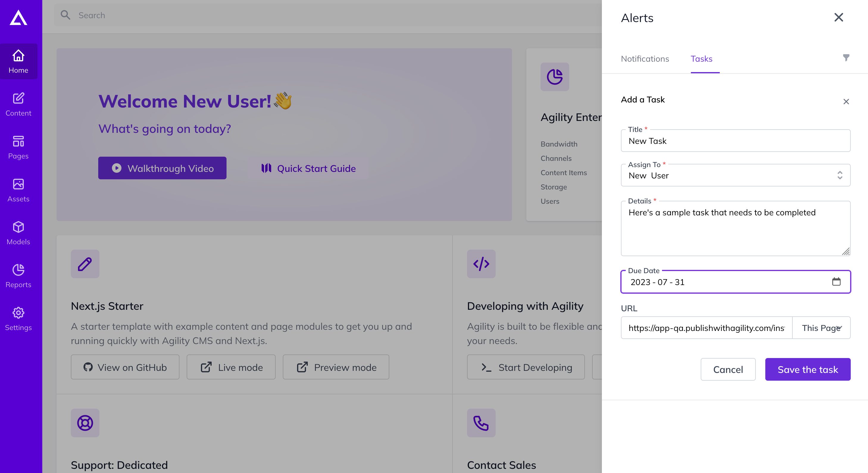Click the lifebuoy Support icon
This screenshot has height=473, width=868.
pos(85,423)
